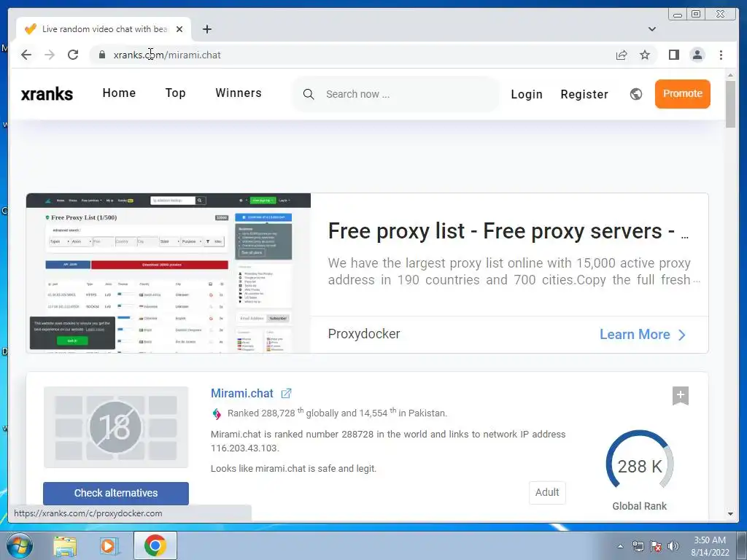Click the globe language icon
This screenshot has width=747, height=560.
636,94
